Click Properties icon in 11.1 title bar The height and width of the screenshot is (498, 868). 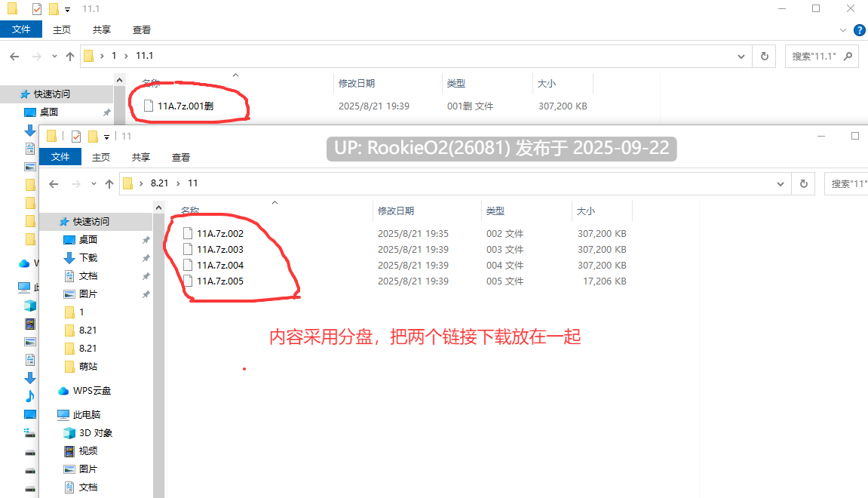(x=36, y=9)
